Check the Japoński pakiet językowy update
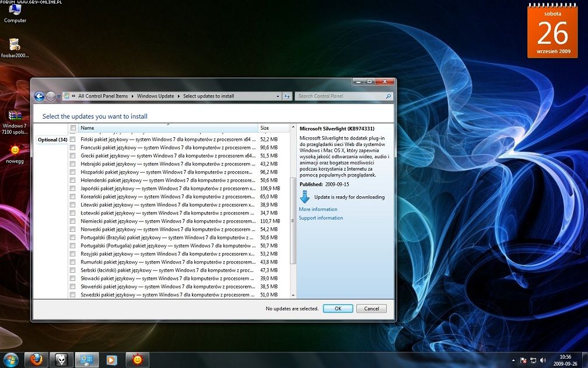Screen dimensions: 588x368 [x=72, y=189]
